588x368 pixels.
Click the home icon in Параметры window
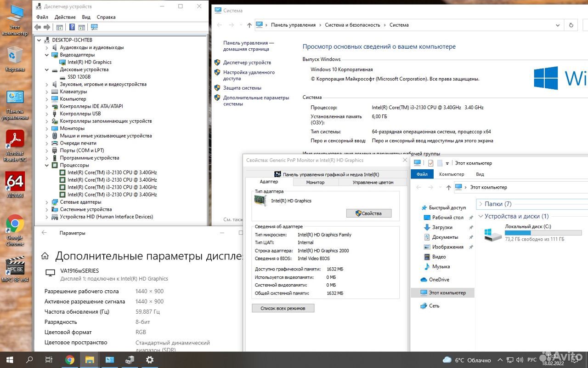coord(45,256)
